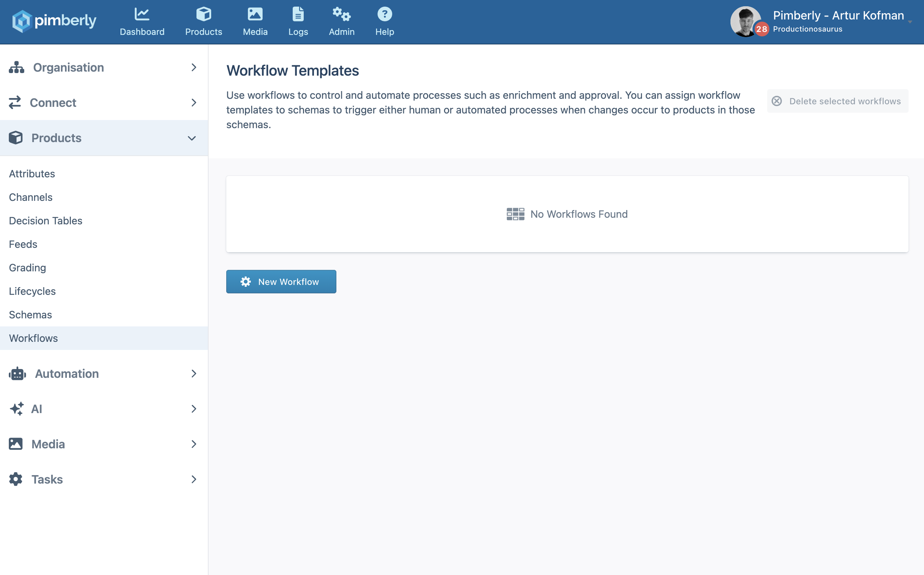Select Decision Tables in the sidebar
Viewport: 924px width, 575px height.
[46, 221]
